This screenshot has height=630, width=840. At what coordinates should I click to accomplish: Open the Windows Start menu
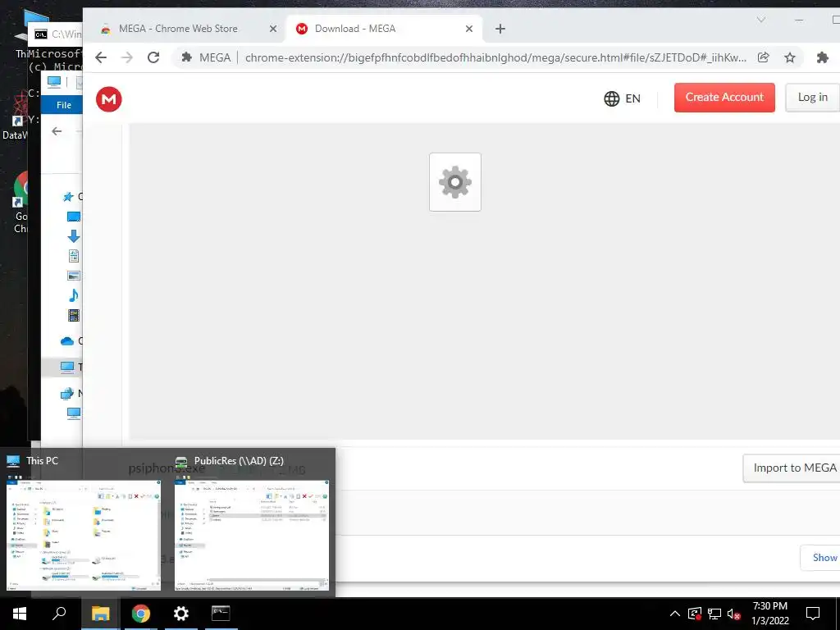(20, 614)
